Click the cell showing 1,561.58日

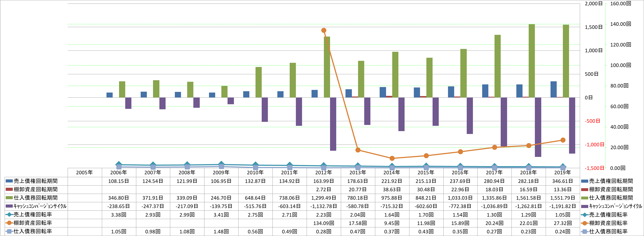coord(529,198)
